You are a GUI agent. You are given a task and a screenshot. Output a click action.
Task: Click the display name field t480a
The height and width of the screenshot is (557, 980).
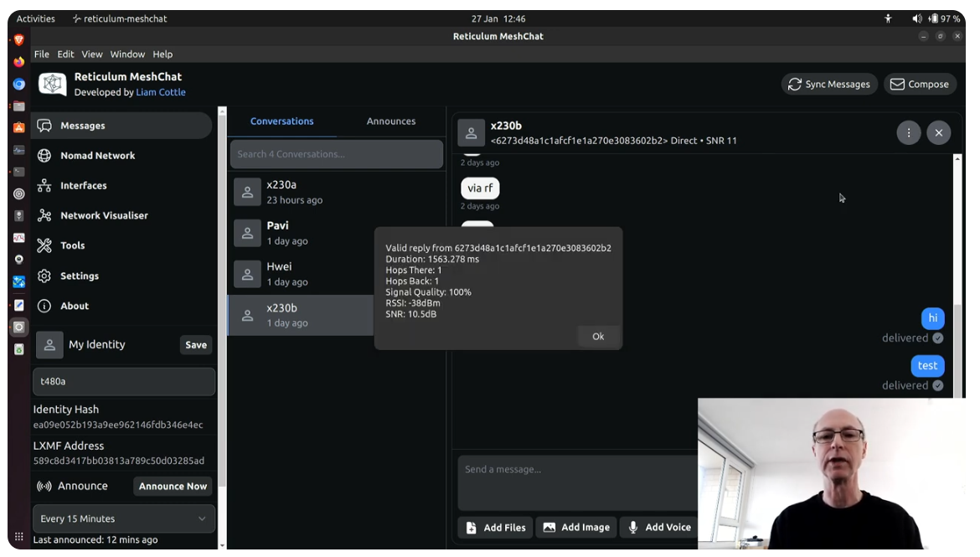tap(124, 381)
